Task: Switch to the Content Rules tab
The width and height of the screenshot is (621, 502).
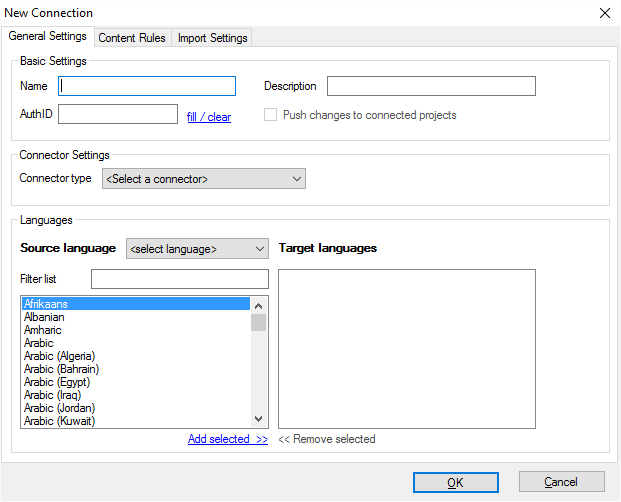Action: click(x=132, y=38)
